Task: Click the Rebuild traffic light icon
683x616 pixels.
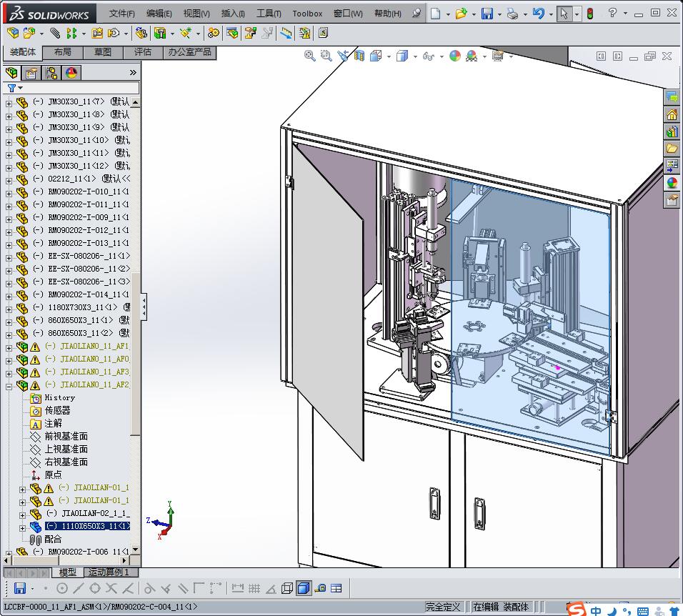Action: point(589,14)
